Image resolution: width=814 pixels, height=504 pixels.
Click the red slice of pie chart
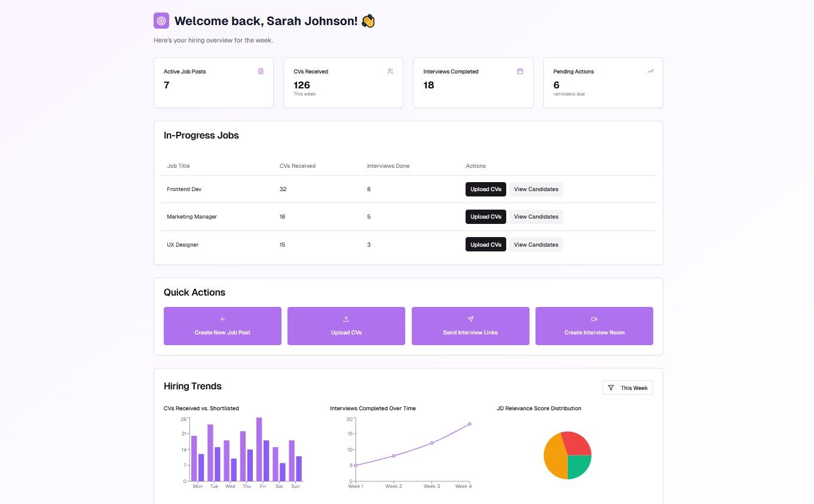coord(575,443)
